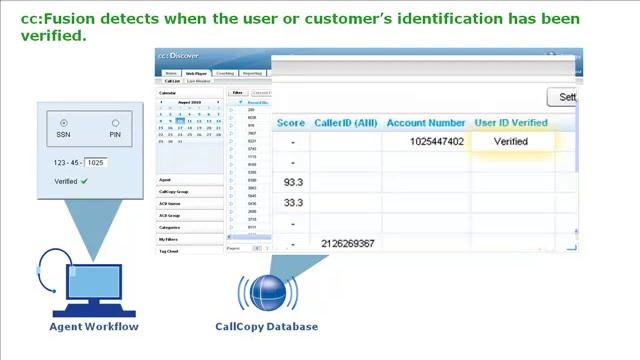Click caller ID 2126269367 cell
The image size is (640, 360).
click(347, 244)
